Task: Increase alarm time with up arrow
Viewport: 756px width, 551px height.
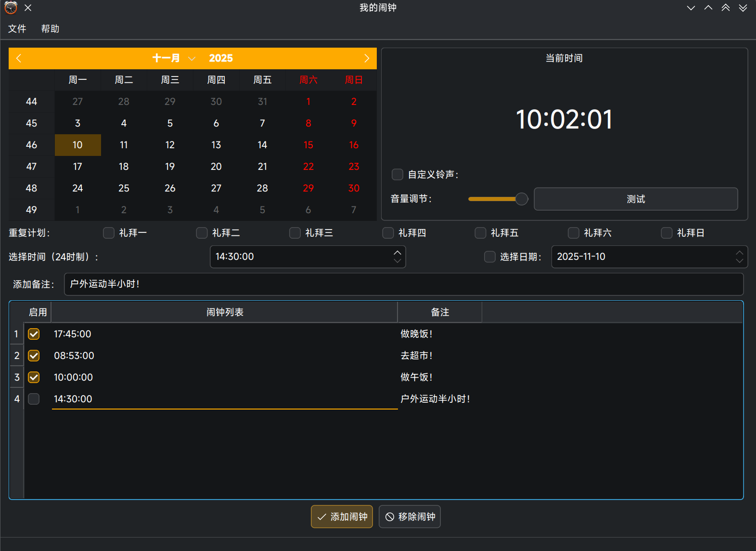Action: pyautogui.click(x=397, y=252)
